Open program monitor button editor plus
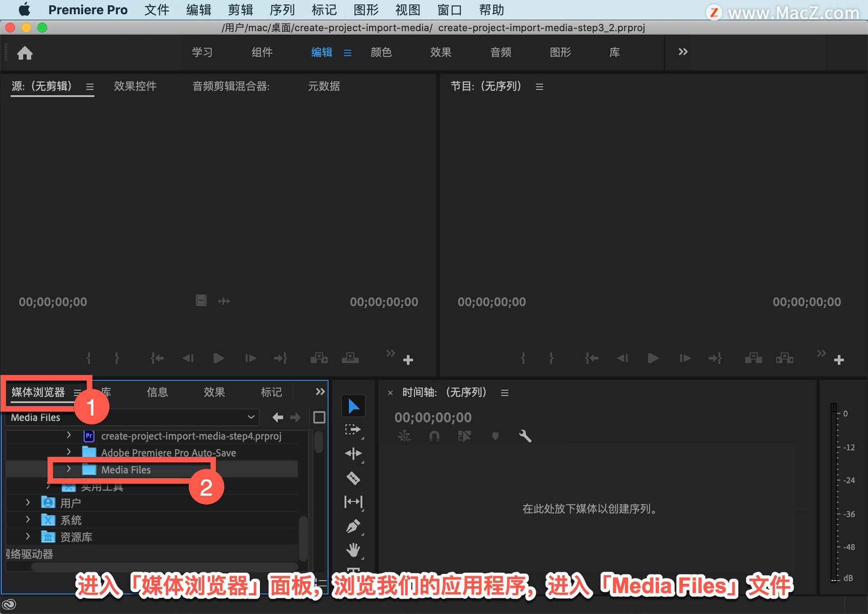 tap(839, 360)
